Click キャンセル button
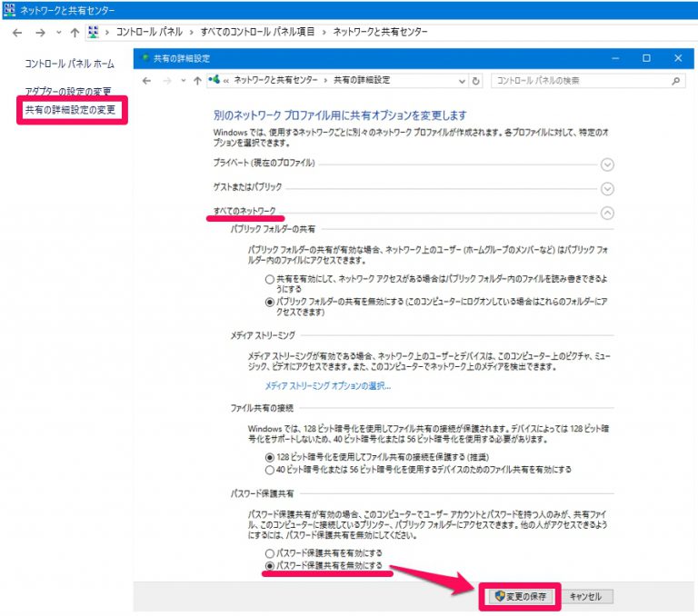This screenshot has height=616, width=698. tap(586, 597)
